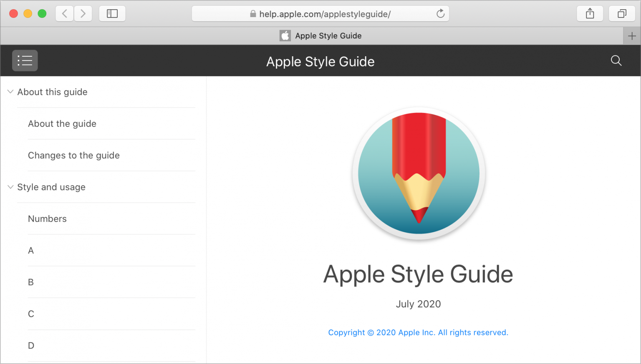Click the lock icon in the address bar
641x364 pixels.
click(x=253, y=14)
